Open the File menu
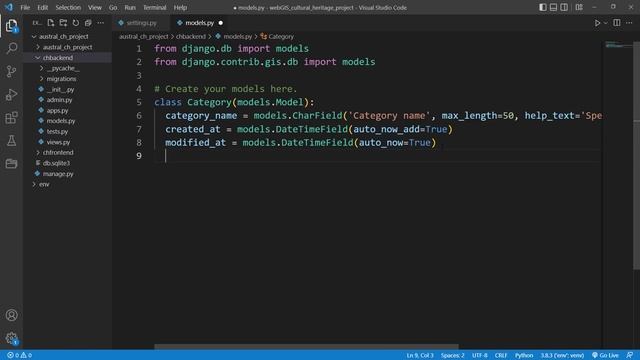The width and height of the screenshot is (640, 360). pyautogui.click(x=25, y=7)
